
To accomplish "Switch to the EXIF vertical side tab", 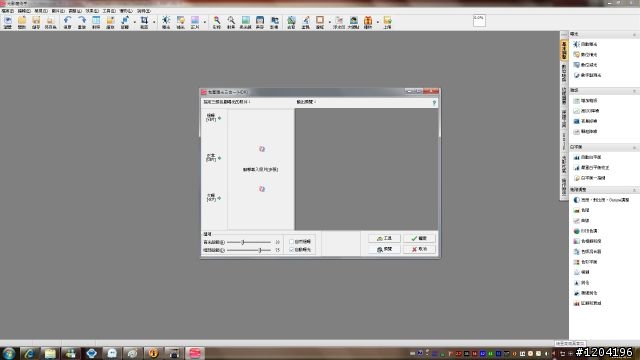I will 564,141.
